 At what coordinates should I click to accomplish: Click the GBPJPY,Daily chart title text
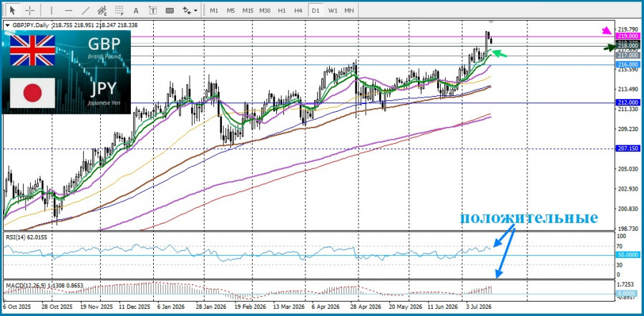(x=29, y=26)
